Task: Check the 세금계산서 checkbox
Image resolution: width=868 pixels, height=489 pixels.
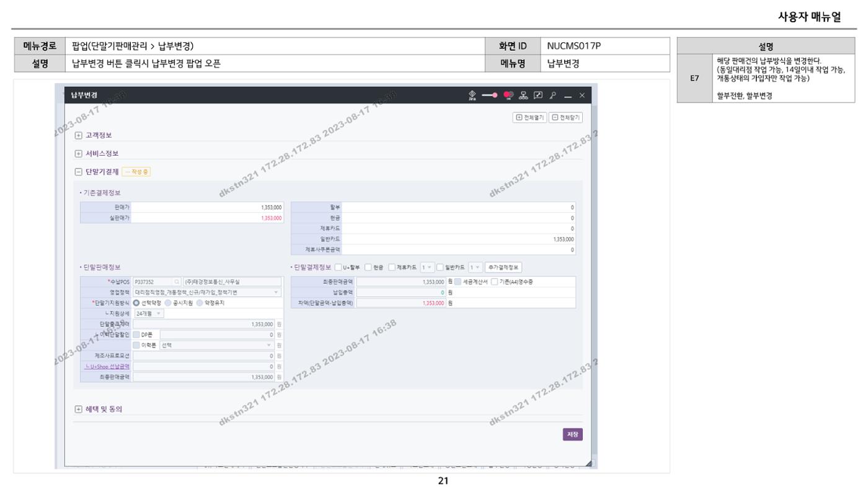Action: (458, 282)
